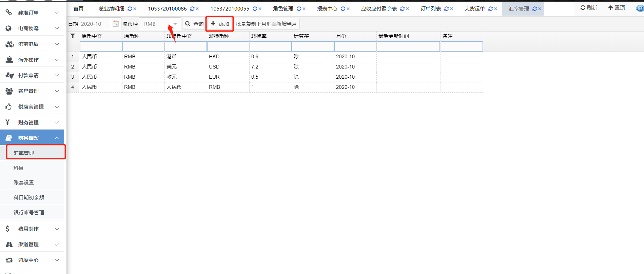Close the 汇率管理 tab
The height and width of the screenshot is (274, 644).
(x=540, y=8)
